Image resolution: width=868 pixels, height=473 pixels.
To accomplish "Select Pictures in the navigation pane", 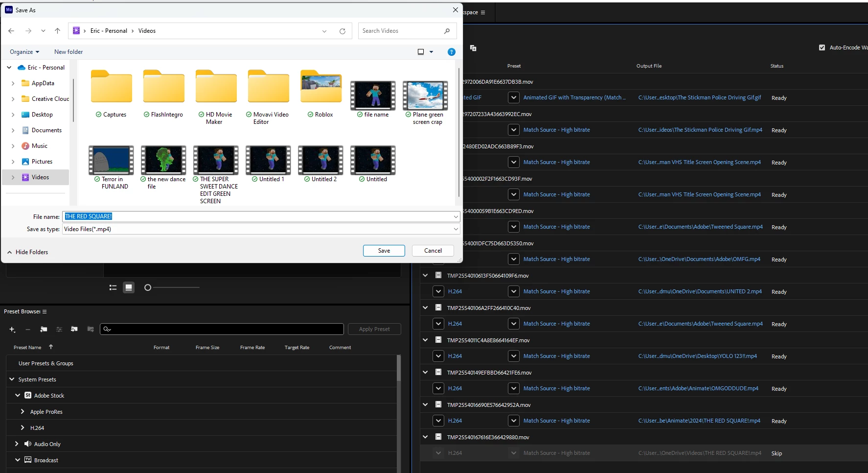I will [x=42, y=162].
